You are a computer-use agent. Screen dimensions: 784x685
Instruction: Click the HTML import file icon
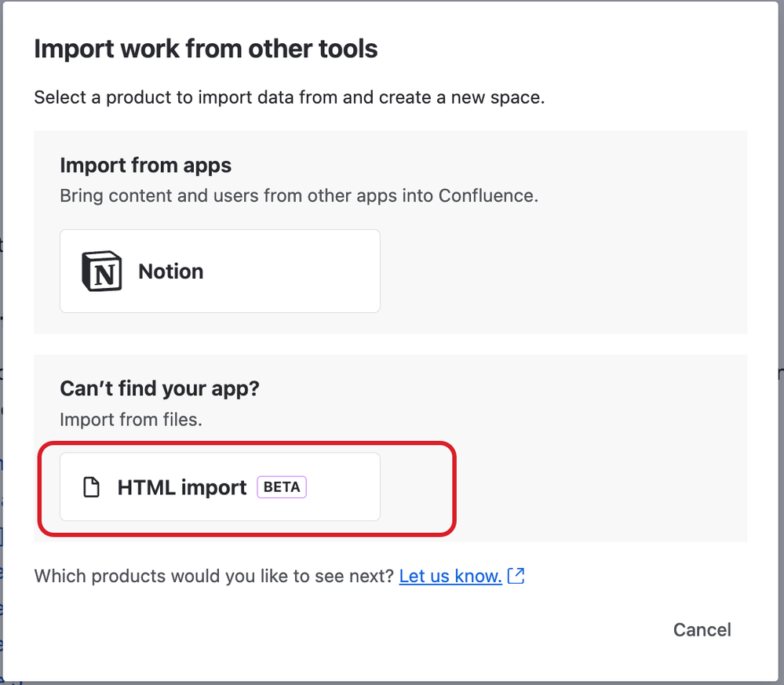[x=91, y=487]
